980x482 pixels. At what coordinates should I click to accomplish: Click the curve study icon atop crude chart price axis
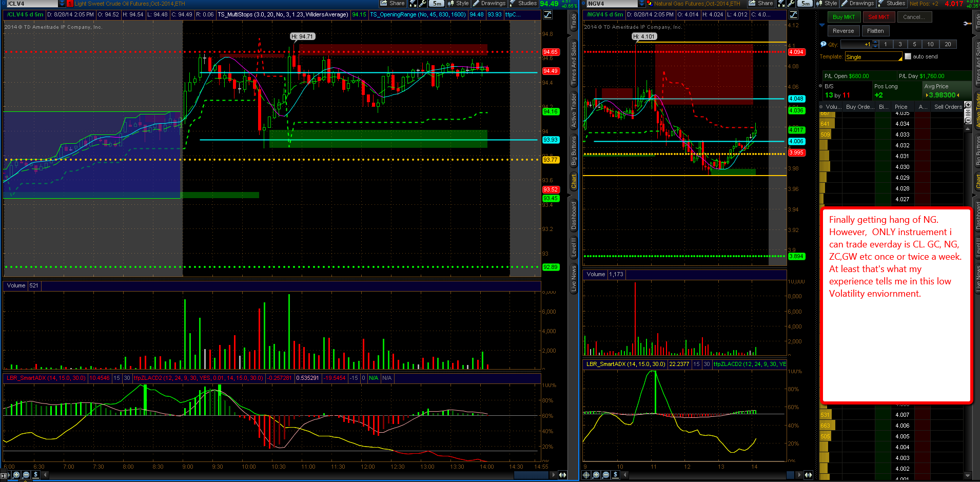[x=547, y=14]
